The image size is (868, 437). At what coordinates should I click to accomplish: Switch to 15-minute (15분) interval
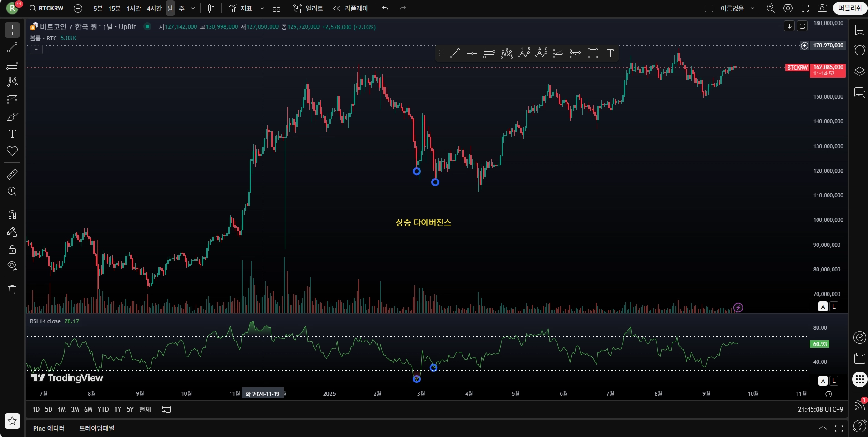point(115,8)
